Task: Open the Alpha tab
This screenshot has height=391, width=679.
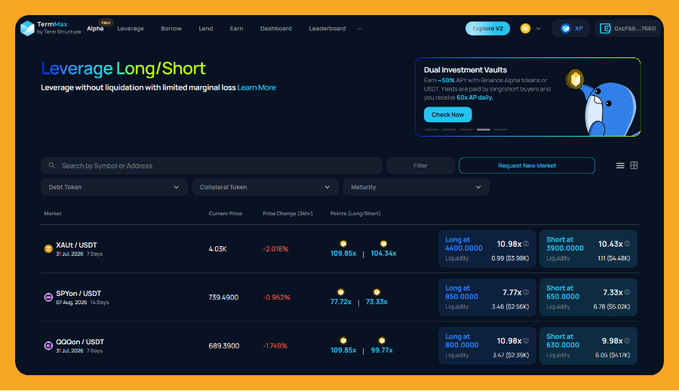Action: (95, 29)
